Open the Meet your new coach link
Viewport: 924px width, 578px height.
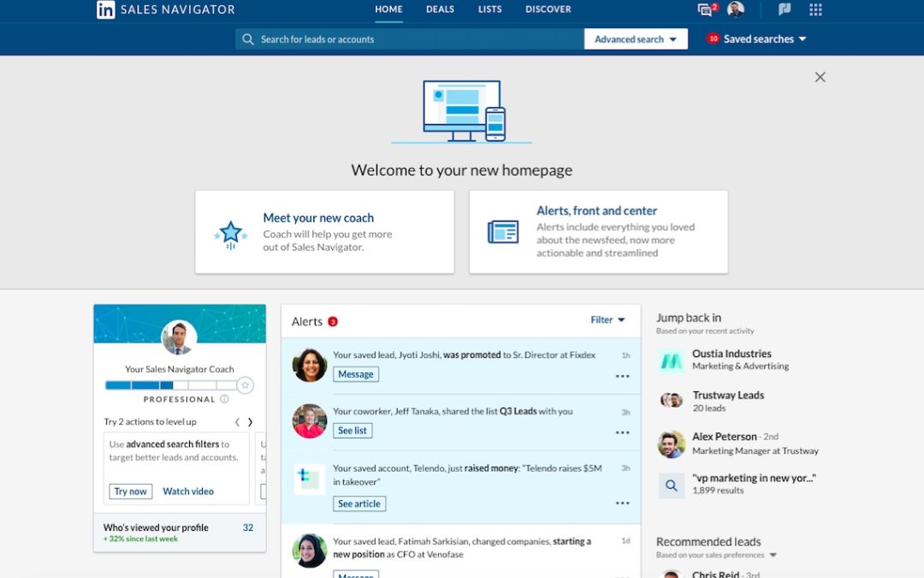318,218
